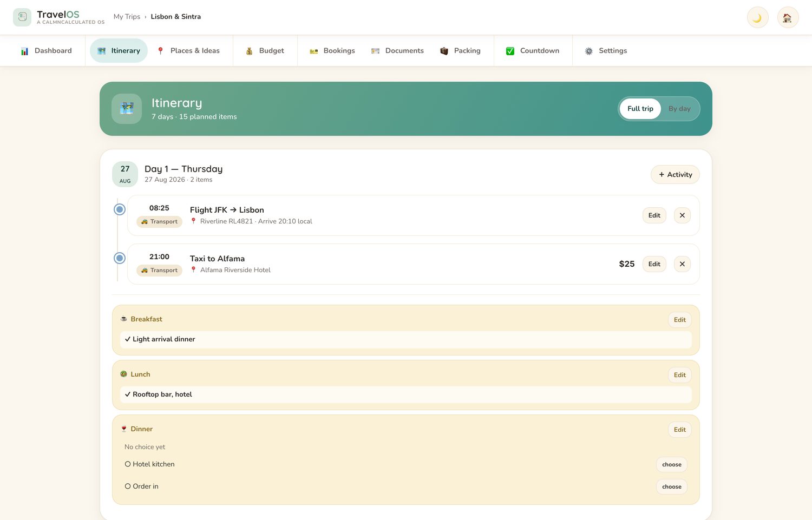This screenshot has width=812, height=520.
Task: Click the 'No choice yet' text
Action: point(145,447)
